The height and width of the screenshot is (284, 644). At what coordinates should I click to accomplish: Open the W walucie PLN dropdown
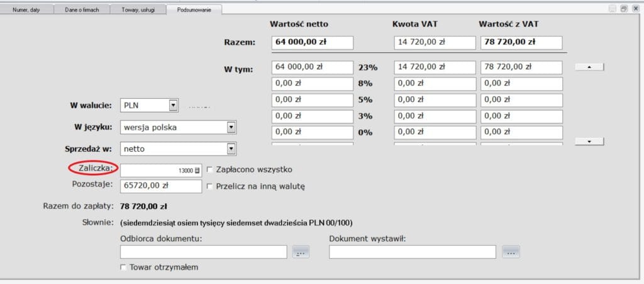[174, 106]
